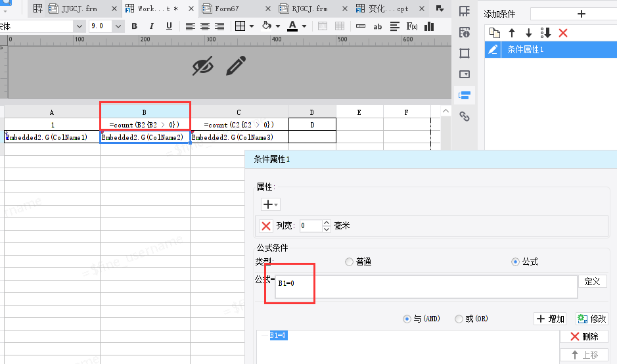The image size is (617, 364).
Task: Click the hidden eye icon in parameter pane
Action: [x=203, y=65]
